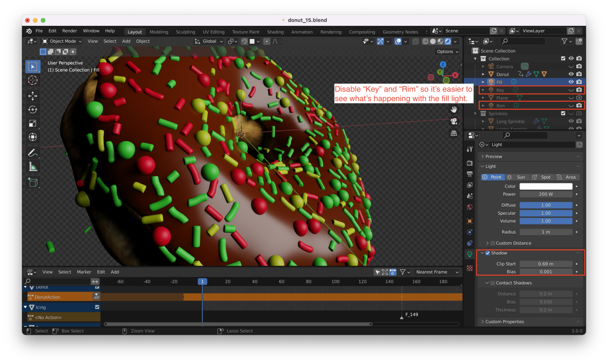Click the F_149 timeline marker
608x364 pixels.
[x=402, y=317]
